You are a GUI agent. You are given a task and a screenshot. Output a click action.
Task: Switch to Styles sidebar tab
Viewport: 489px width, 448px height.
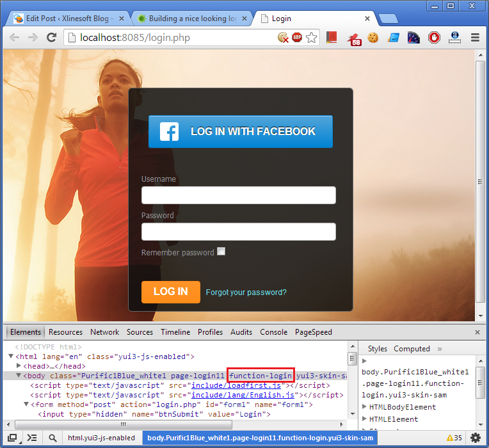click(x=378, y=349)
